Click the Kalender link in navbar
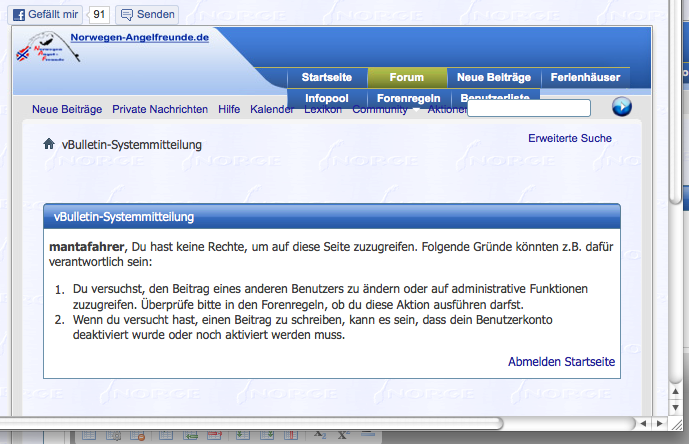This screenshot has width=689, height=444. [271, 109]
